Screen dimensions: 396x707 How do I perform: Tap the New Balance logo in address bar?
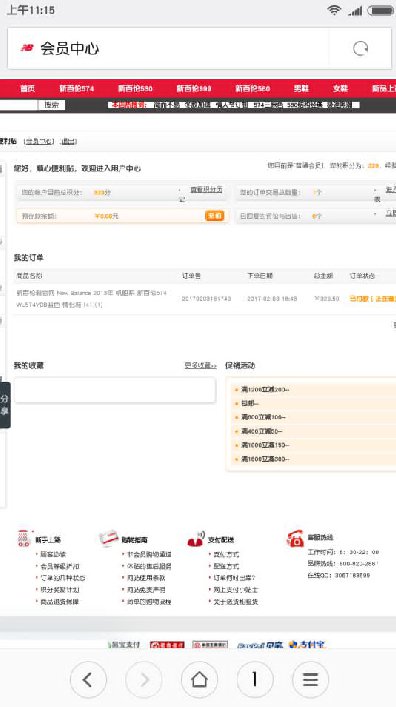coord(27,48)
